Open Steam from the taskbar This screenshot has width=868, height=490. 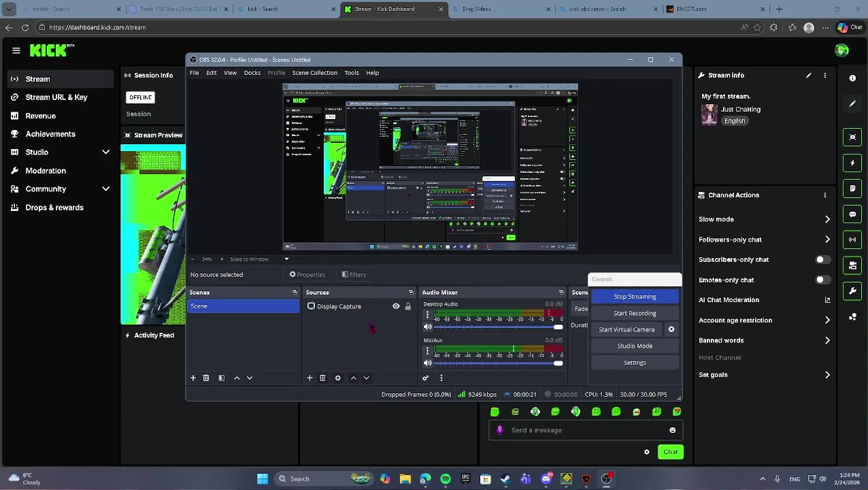point(505,479)
